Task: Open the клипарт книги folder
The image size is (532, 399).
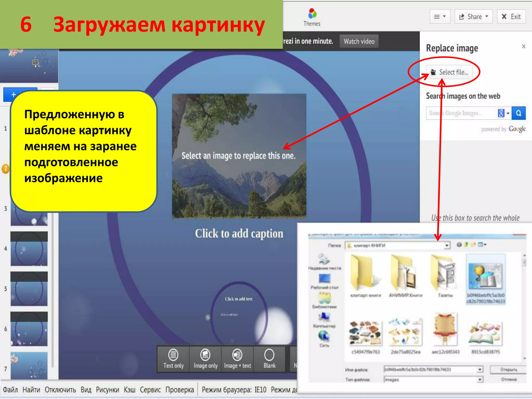Action: [365, 276]
